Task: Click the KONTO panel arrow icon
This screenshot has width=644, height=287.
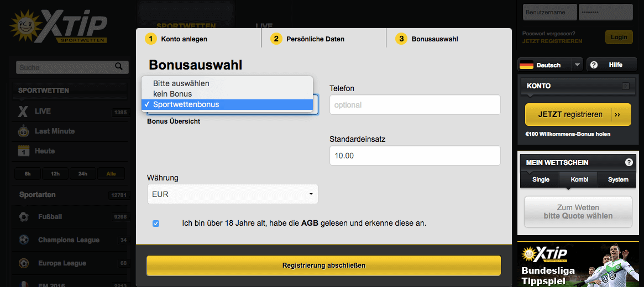Action: (626, 86)
